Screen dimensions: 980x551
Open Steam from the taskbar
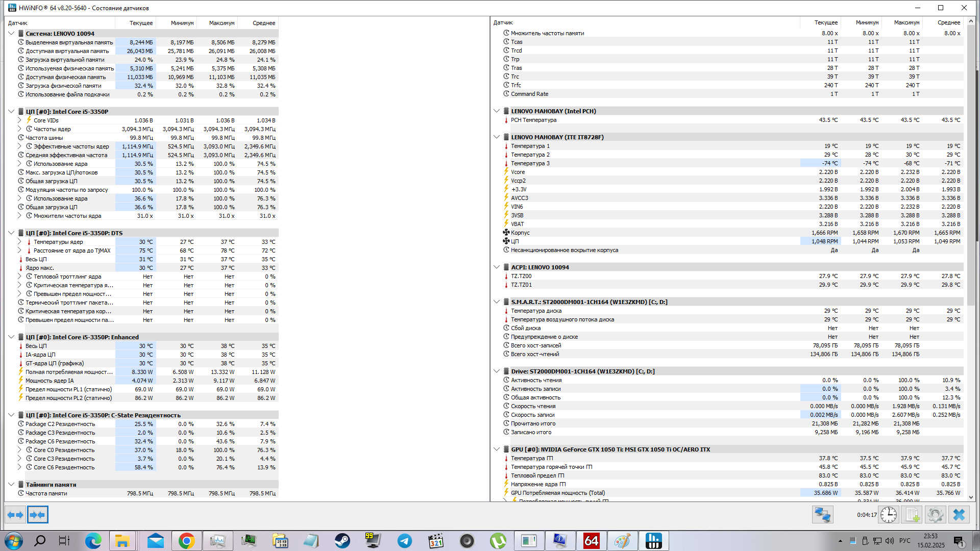(x=342, y=541)
